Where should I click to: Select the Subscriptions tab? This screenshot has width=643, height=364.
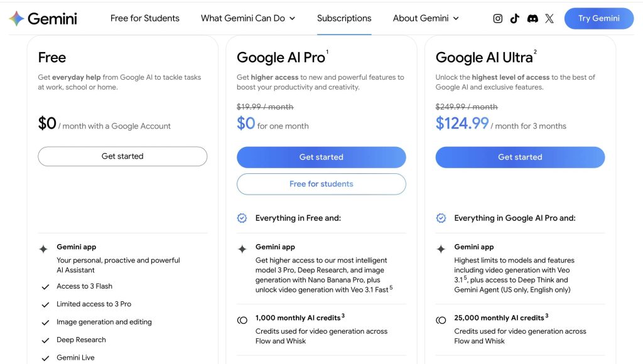344,18
